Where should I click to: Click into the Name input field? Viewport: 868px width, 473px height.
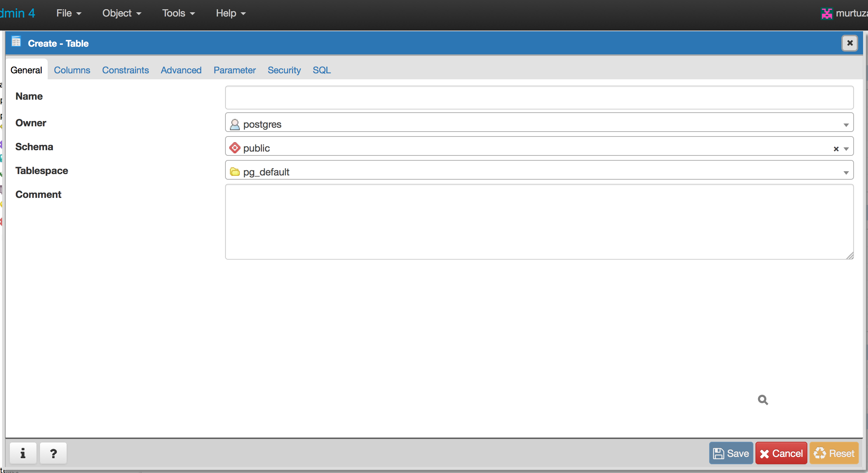click(x=539, y=98)
